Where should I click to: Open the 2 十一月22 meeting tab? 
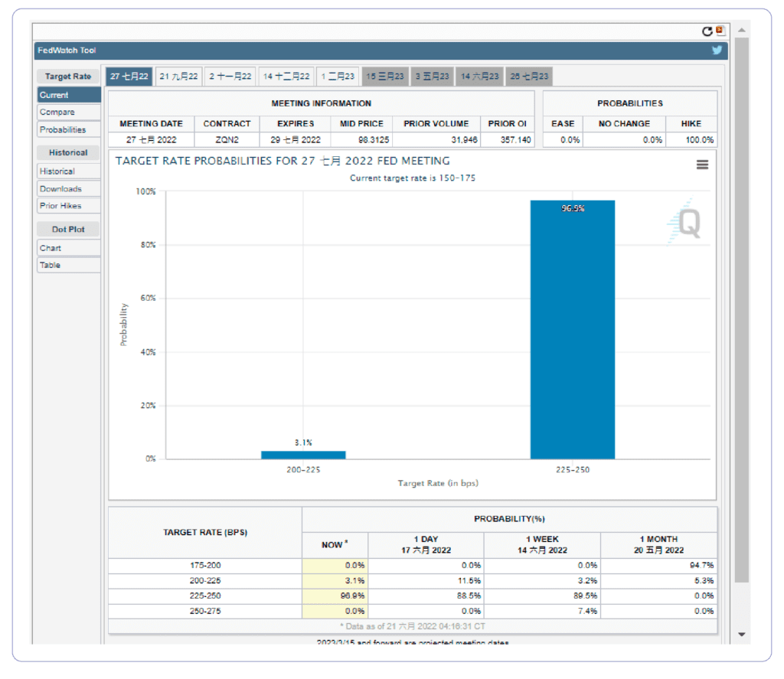[x=230, y=77]
